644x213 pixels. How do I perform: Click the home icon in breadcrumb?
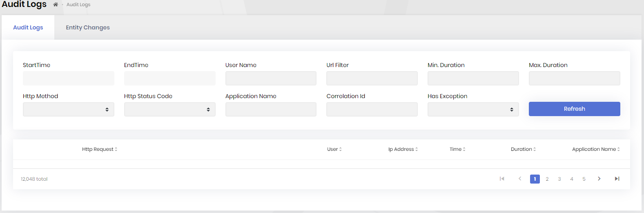point(56,4)
